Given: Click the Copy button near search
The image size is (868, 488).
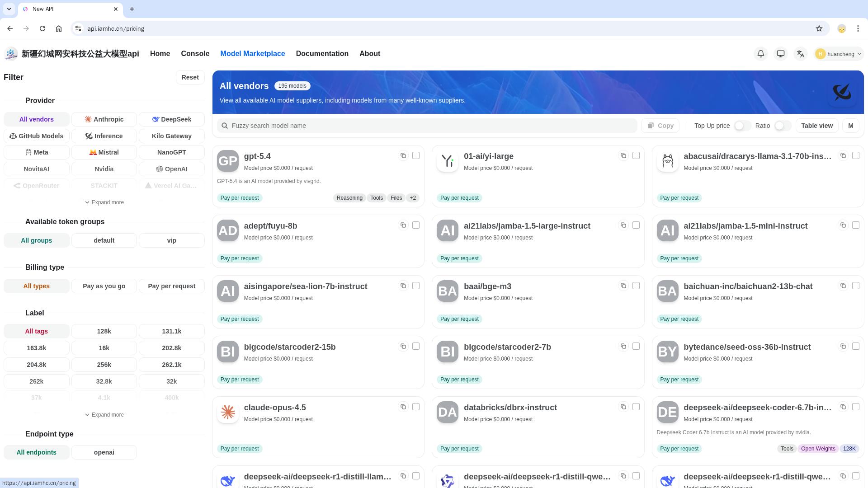Looking at the screenshot, I should (x=660, y=126).
